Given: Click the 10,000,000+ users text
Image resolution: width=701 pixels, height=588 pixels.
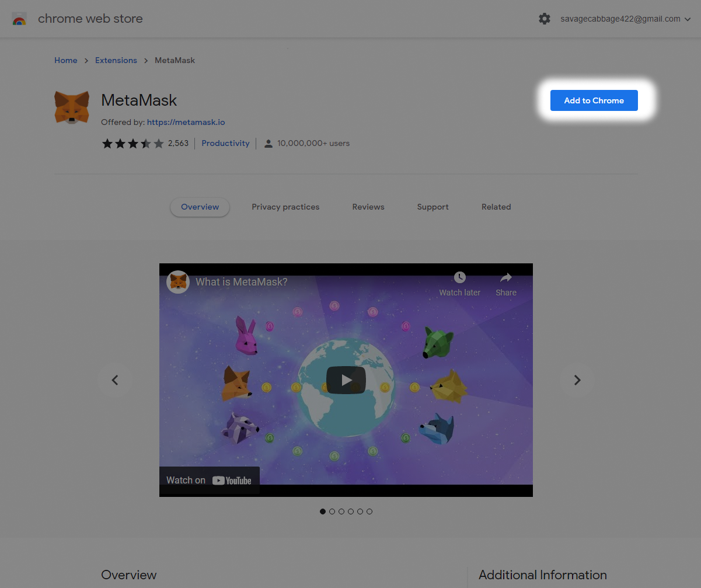Looking at the screenshot, I should click(x=313, y=143).
